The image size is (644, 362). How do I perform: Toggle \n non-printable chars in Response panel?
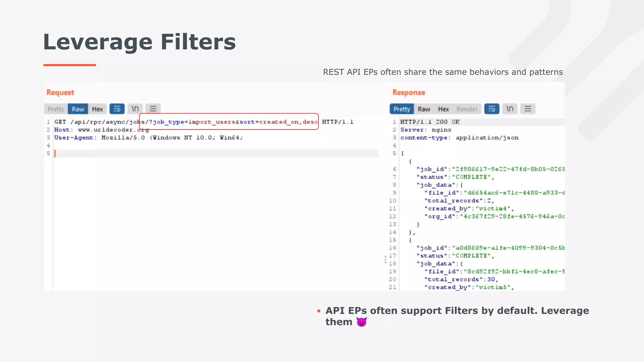tap(510, 109)
